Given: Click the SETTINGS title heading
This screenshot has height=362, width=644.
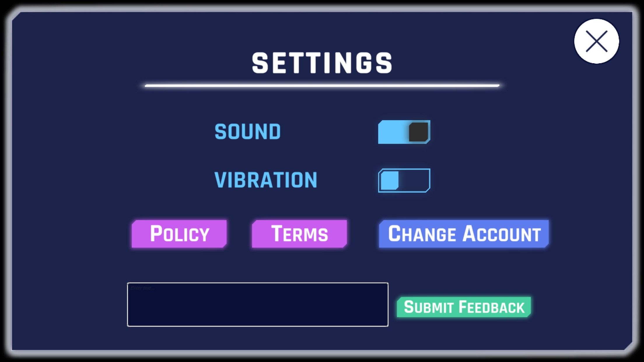Looking at the screenshot, I should click(322, 63).
